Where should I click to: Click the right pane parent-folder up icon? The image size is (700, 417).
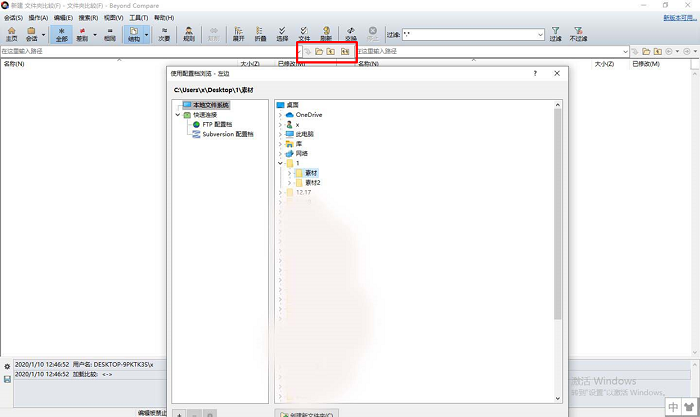[658, 52]
